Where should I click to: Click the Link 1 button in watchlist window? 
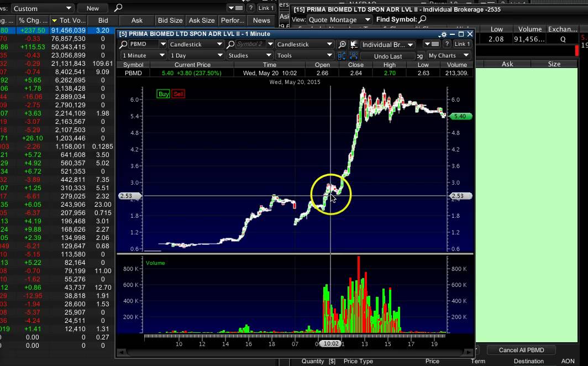pos(266,8)
